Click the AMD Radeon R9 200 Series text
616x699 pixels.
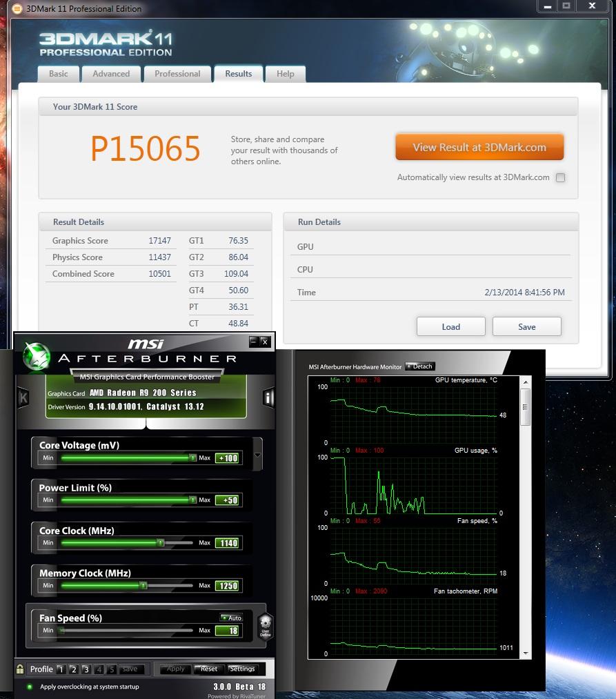[143, 393]
